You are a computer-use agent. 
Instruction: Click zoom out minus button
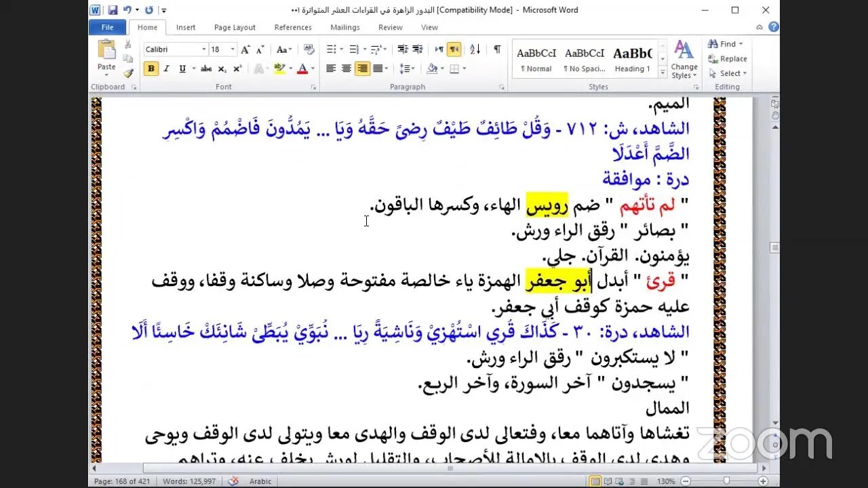click(x=686, y=481)
